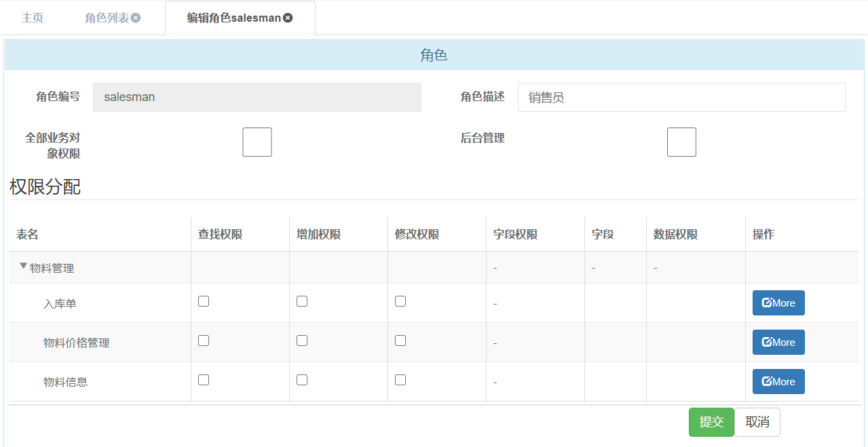The height and width of the screenshot is (447, 868).
Task: Submit the role with 提交 button
Action: coord(711,422)
